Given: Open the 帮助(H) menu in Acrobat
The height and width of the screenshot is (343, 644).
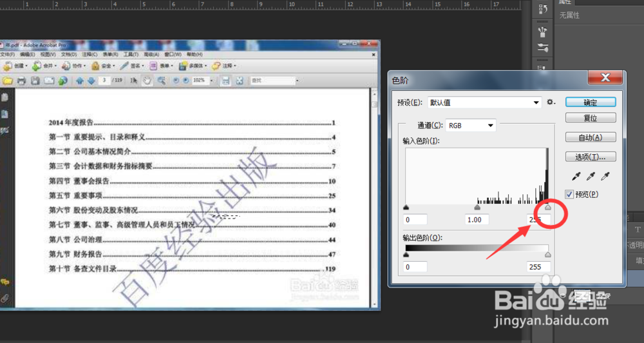Looking at the screenshot, I should (194, 54).
